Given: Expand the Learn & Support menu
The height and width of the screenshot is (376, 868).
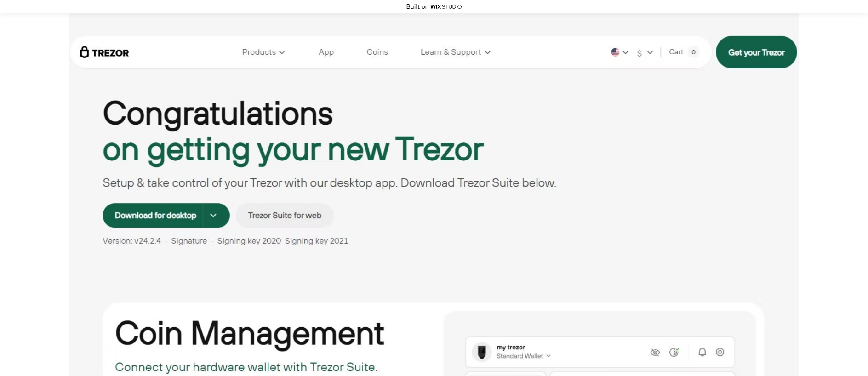Looking at the screenshot, I should pyautogui.click(x=456, y=52).
